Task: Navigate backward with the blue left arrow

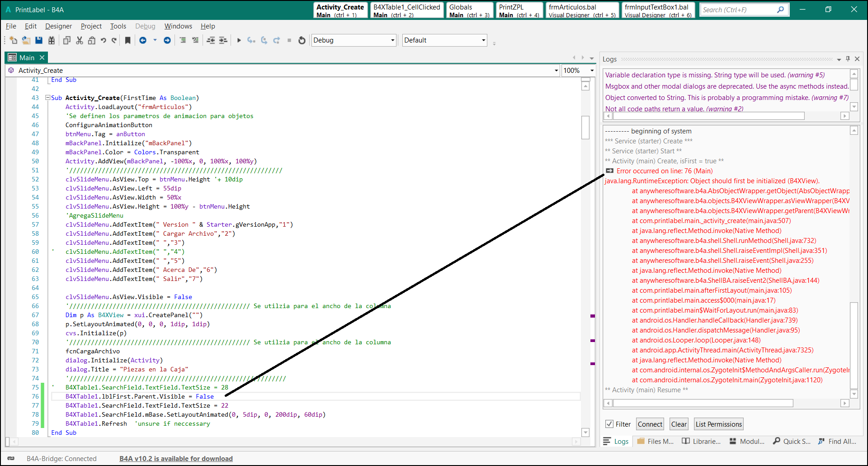Action: [x=143, y=40]
